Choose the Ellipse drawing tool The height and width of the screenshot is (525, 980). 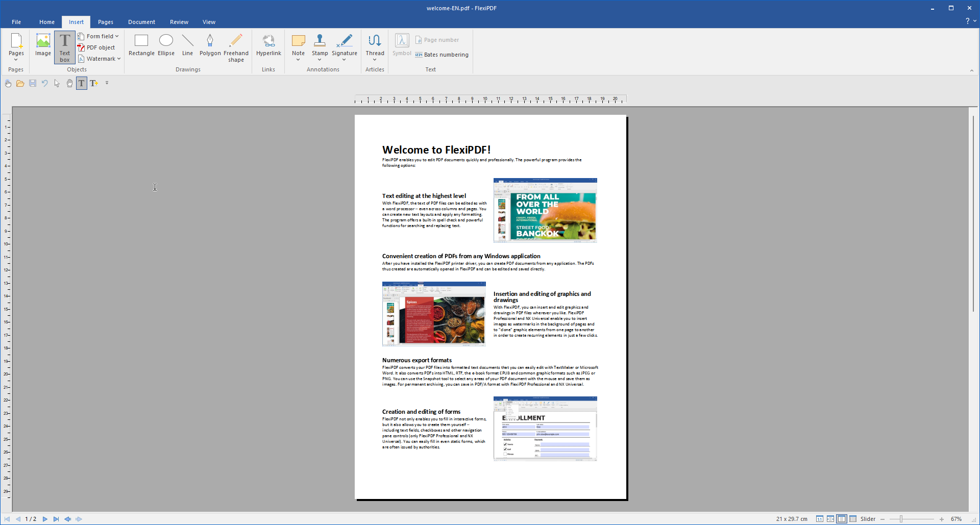[166, 45]
